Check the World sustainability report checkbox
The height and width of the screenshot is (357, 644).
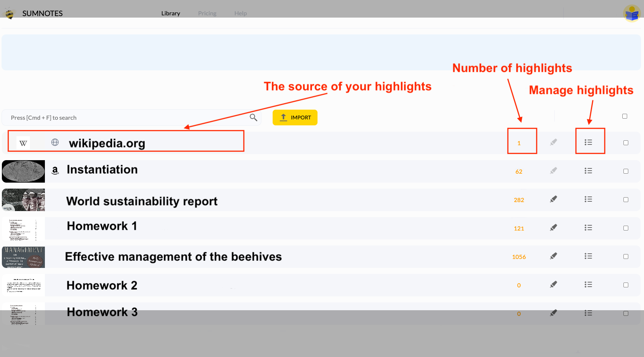click(x=626, y=200)
